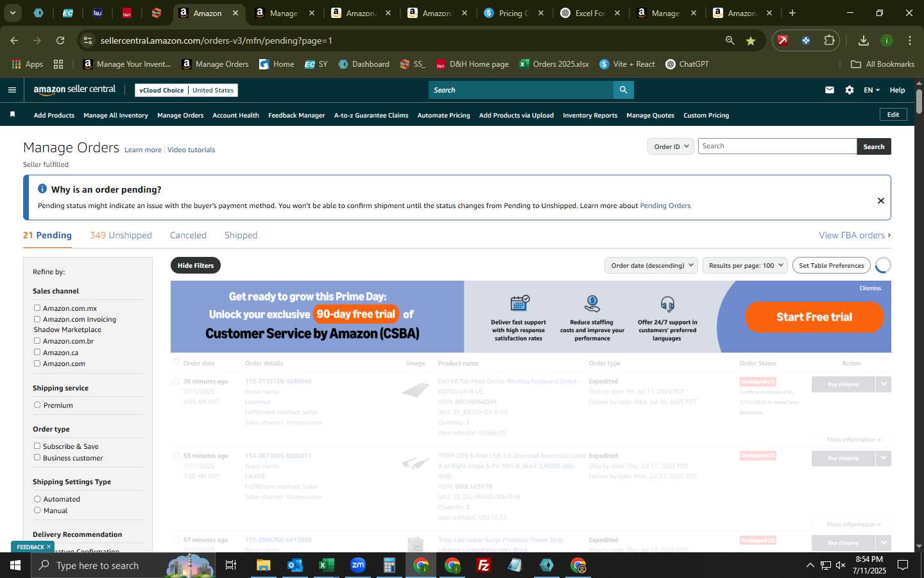Open Calculator from the Windows taskbar
The width and height of the screenshot is (924, 578).
pyautogui.click(x=389, y=565)
